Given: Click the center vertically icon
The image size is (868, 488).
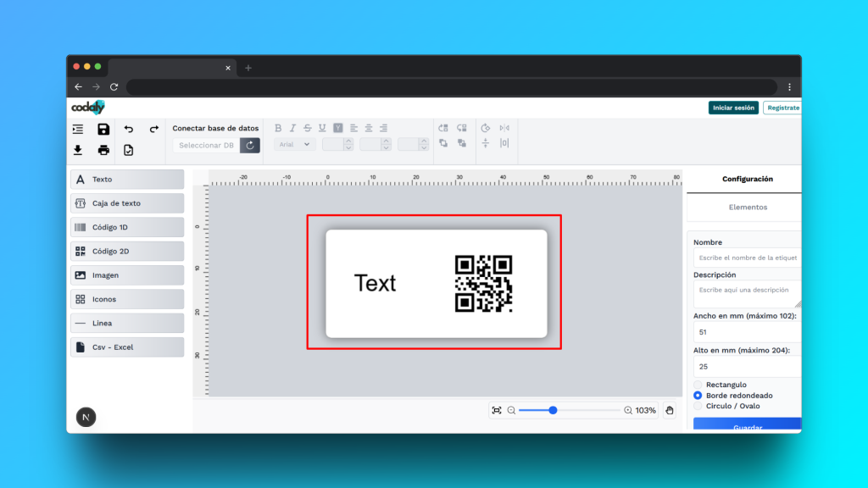Looking at the screenshot, I should coord(486,143).
